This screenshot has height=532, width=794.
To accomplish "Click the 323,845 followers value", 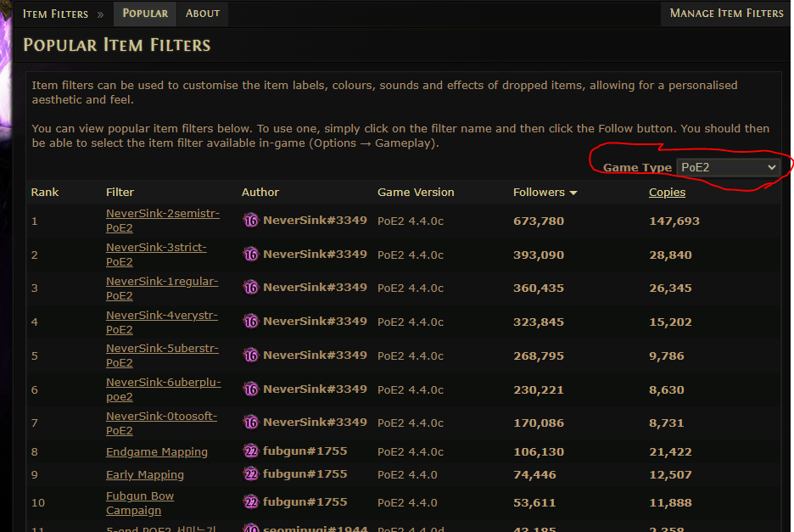I will [x=539, y=322].
